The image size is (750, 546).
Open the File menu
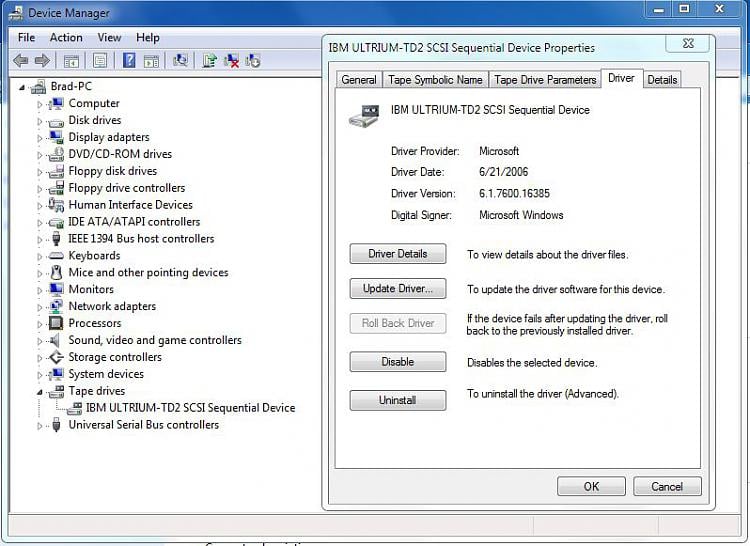click(26, 37)
